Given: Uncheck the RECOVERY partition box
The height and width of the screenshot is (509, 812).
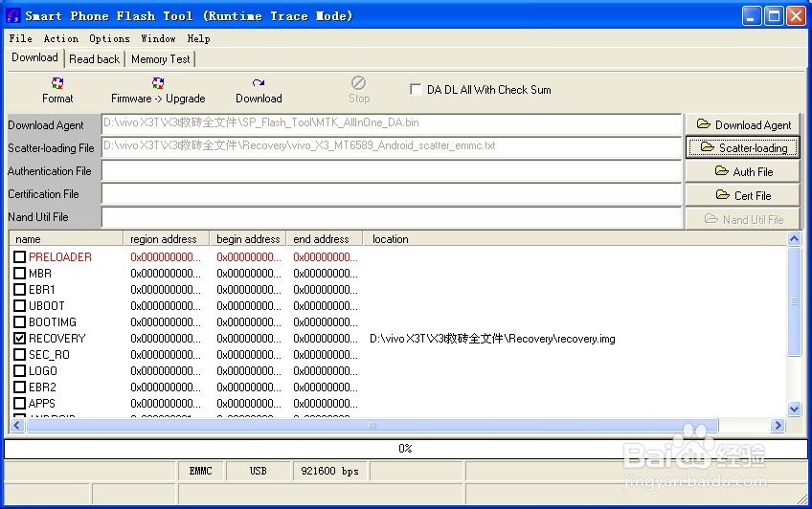Looking at the screenshot, I should (20, 339).
